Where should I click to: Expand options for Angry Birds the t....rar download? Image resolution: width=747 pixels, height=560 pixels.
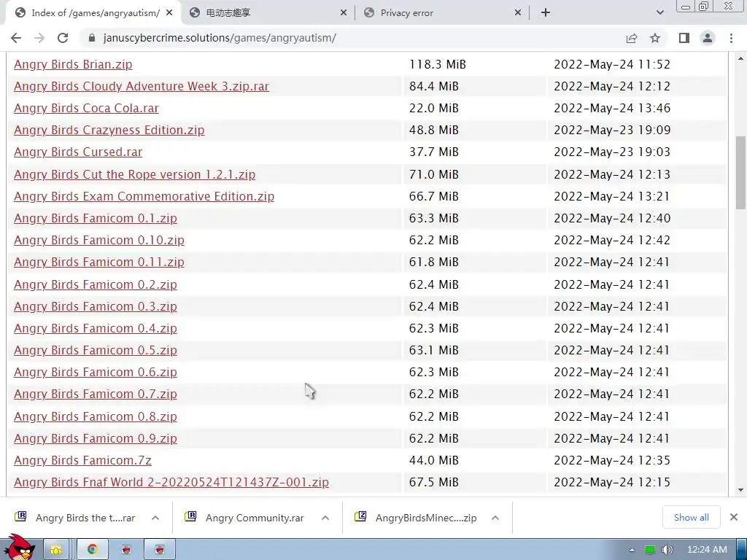coord(155,518)
